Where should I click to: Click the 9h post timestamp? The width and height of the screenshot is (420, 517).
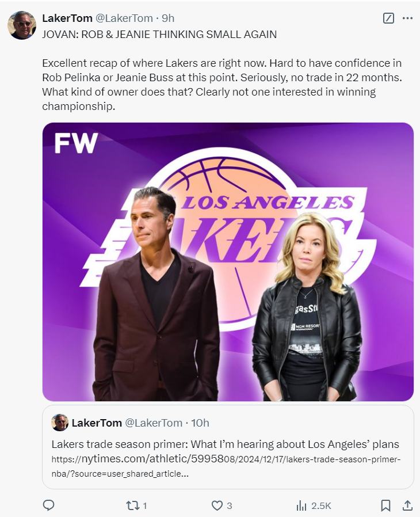[x=168, y=18]
